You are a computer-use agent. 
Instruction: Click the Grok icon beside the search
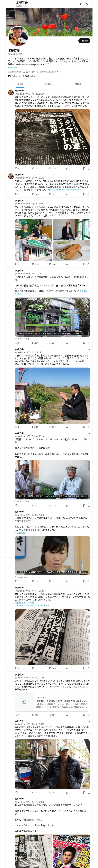[81, 4]
